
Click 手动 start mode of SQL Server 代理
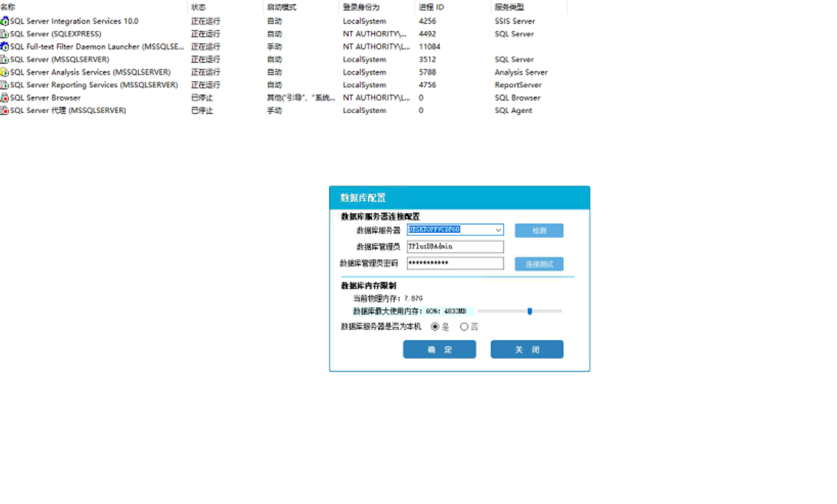274,110
